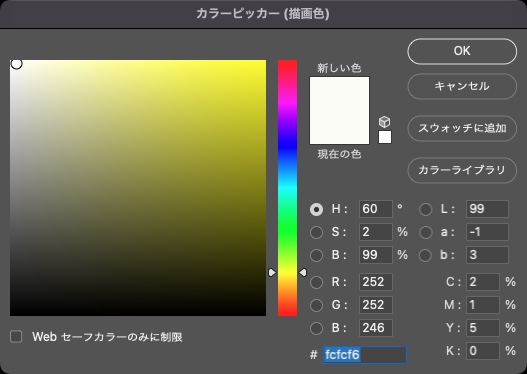Viewport: 527px width, 374px height.
Task: Click the 現在の色 label text
Action: pos(339,155)
